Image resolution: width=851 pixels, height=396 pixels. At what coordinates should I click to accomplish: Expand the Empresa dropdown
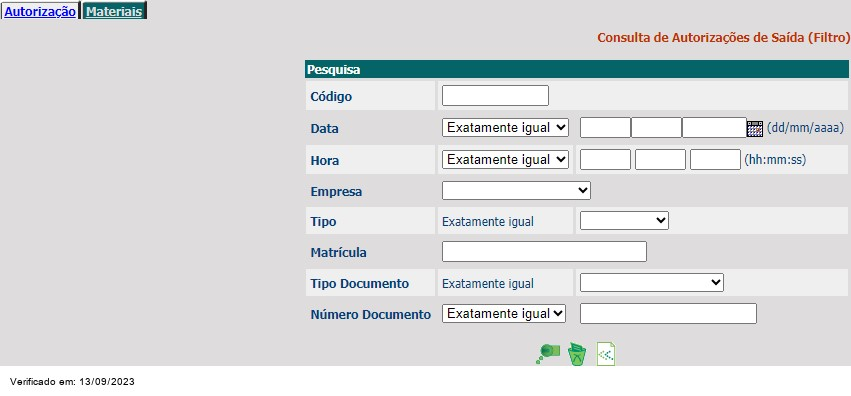coord(516,190)
